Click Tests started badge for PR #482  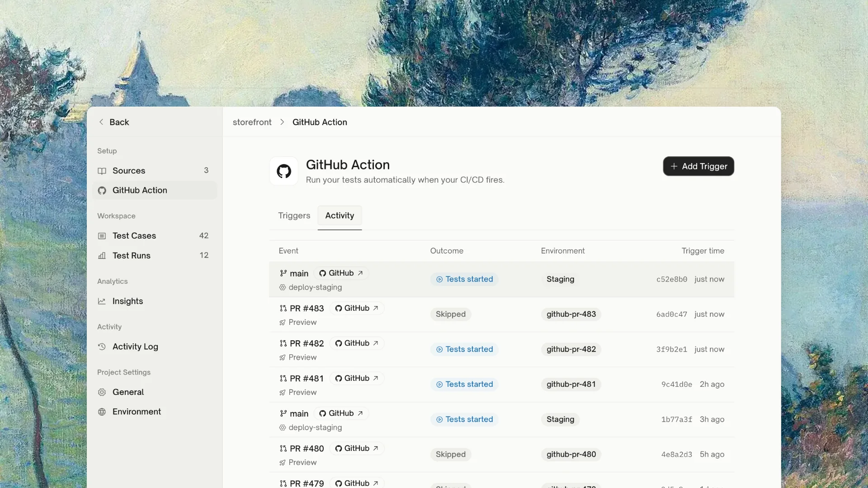(464, 349)
